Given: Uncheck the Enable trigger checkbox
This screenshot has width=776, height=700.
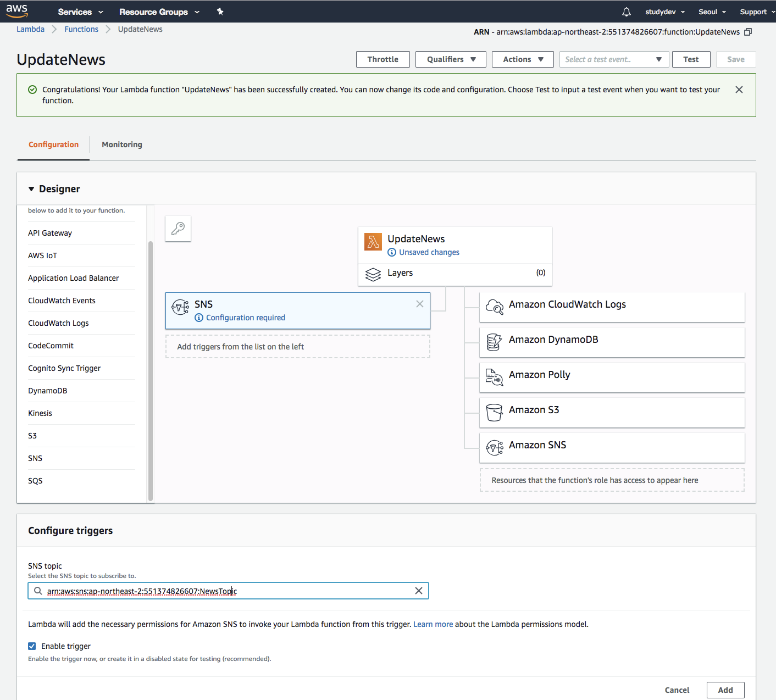Looking at the screenshot, I should click(x=32, y=646).
